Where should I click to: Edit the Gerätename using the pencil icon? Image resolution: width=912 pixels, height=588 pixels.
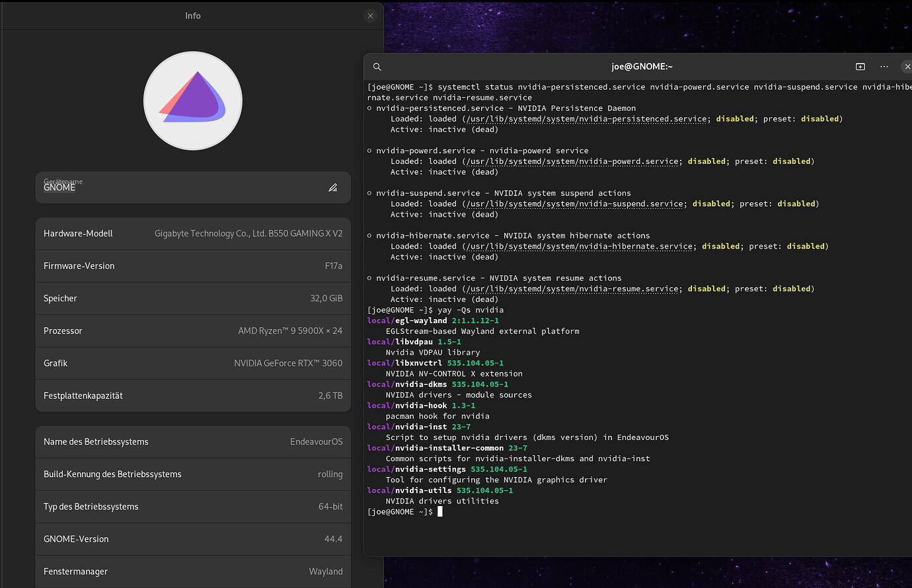(333, 188)
